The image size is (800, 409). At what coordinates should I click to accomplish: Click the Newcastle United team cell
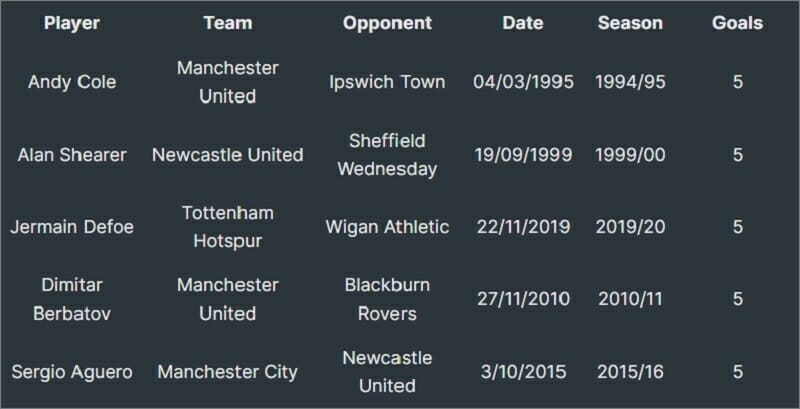tap(227, 155)
